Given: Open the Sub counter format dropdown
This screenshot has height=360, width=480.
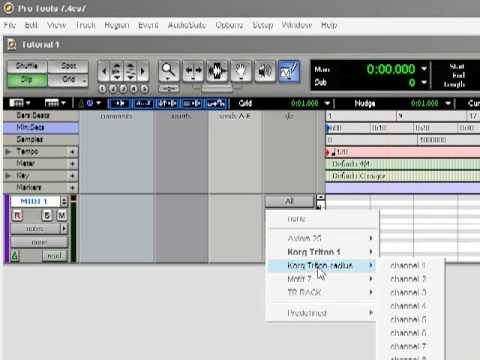Looking at the screenshot, I should 424,82.
